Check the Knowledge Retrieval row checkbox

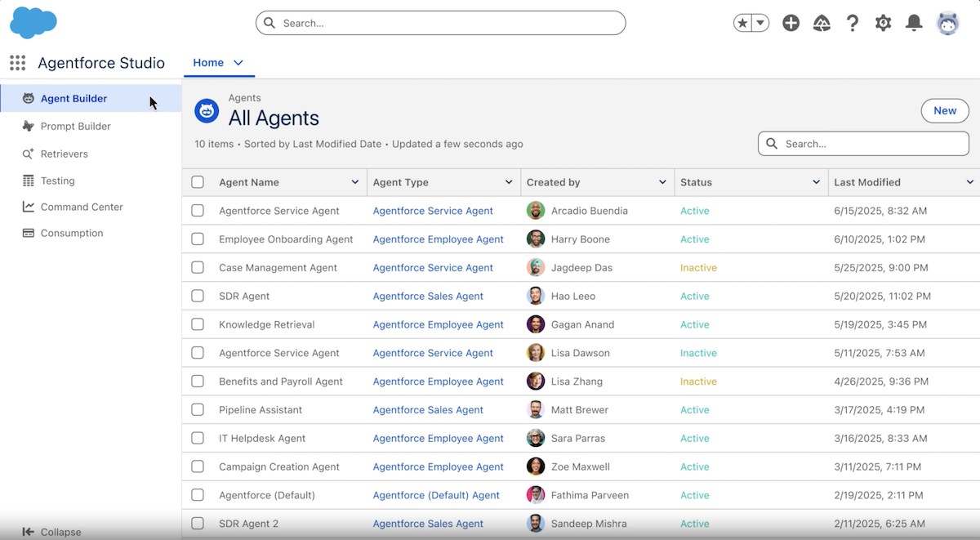[x=198, y=324]
